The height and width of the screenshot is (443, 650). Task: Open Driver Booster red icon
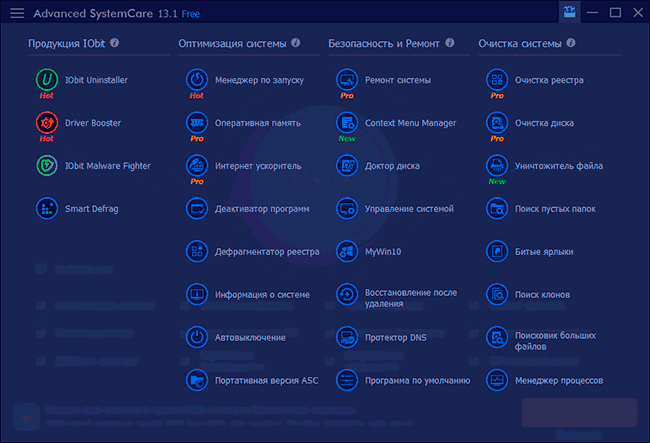click(47, 123)
